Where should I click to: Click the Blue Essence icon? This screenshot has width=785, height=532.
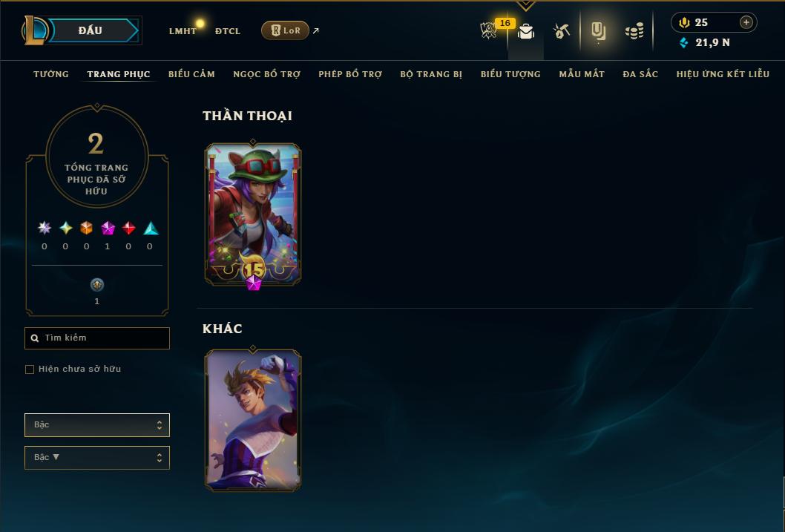[684, 42]
